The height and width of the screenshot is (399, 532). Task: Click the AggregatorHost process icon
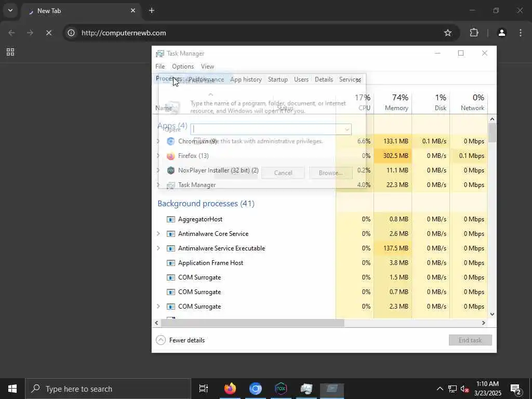[170, 219]
